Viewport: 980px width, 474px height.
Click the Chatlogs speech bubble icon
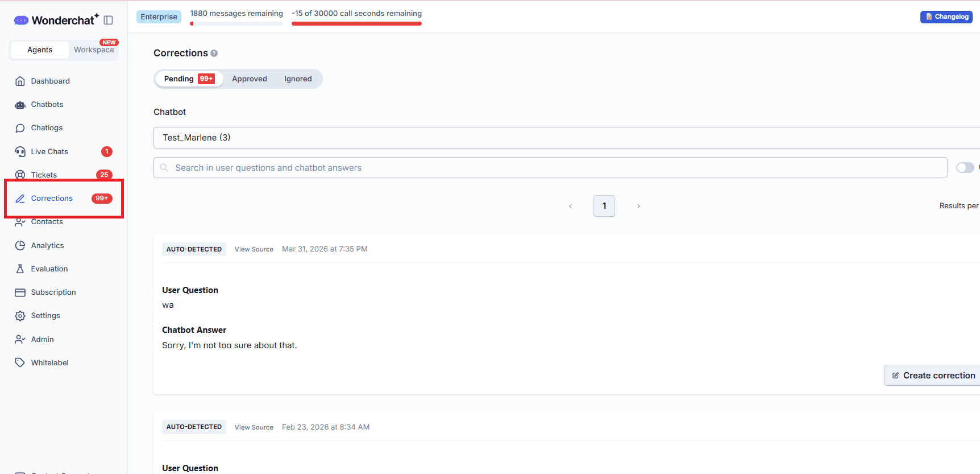(20, 128)
